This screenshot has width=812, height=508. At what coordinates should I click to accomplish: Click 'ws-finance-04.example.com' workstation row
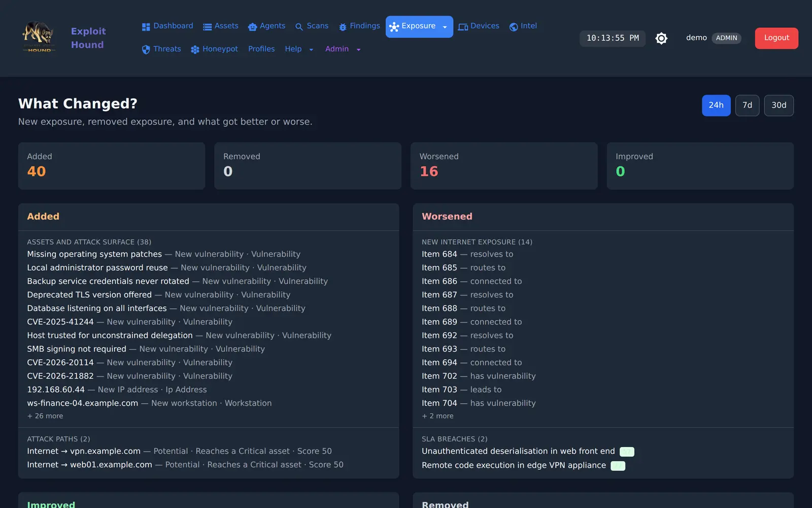[149, 403]
